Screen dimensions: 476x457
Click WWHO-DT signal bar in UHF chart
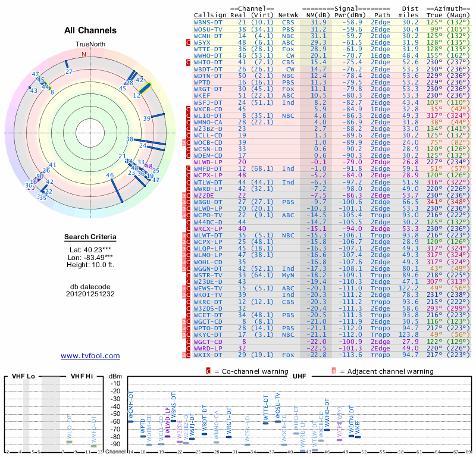pos(327,430)
